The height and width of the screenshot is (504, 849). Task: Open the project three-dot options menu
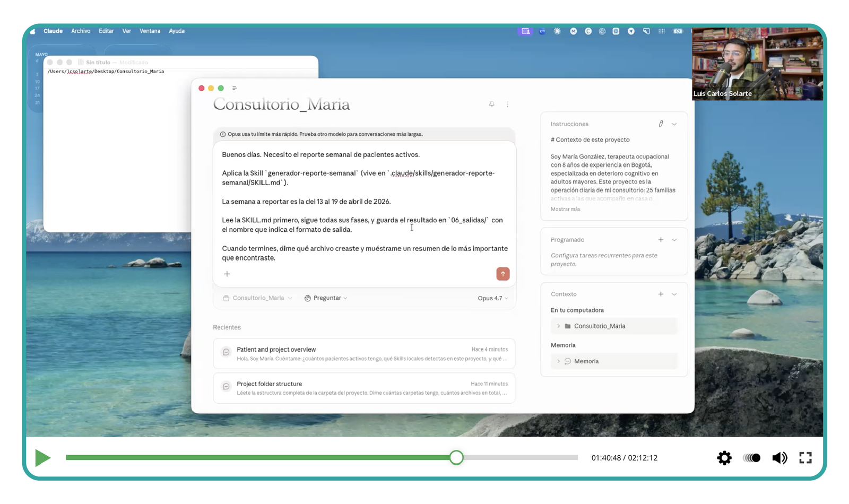coord(507,105)
